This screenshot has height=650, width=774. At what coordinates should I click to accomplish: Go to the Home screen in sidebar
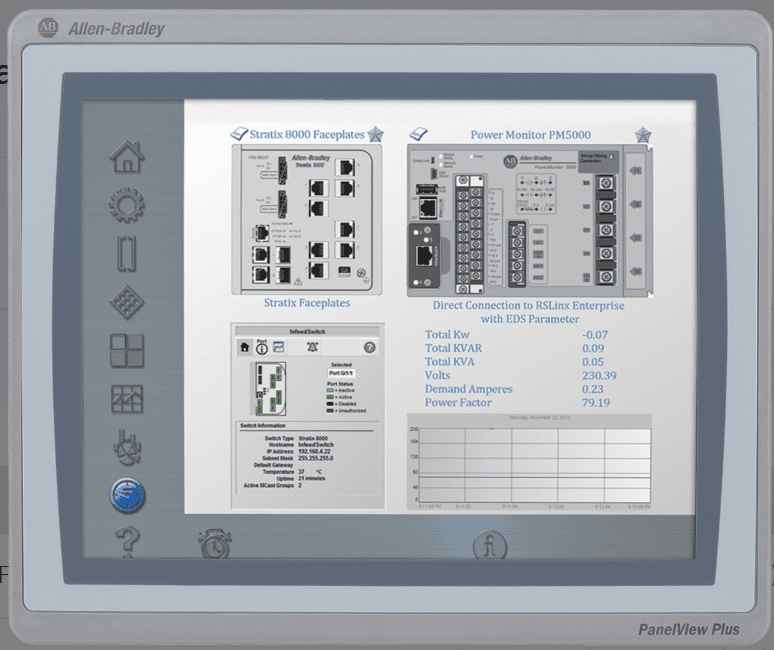click(127, 157)
